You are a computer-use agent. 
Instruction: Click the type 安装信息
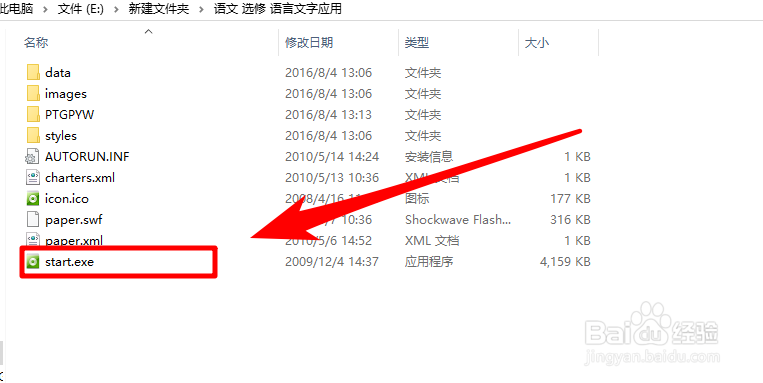429,157
